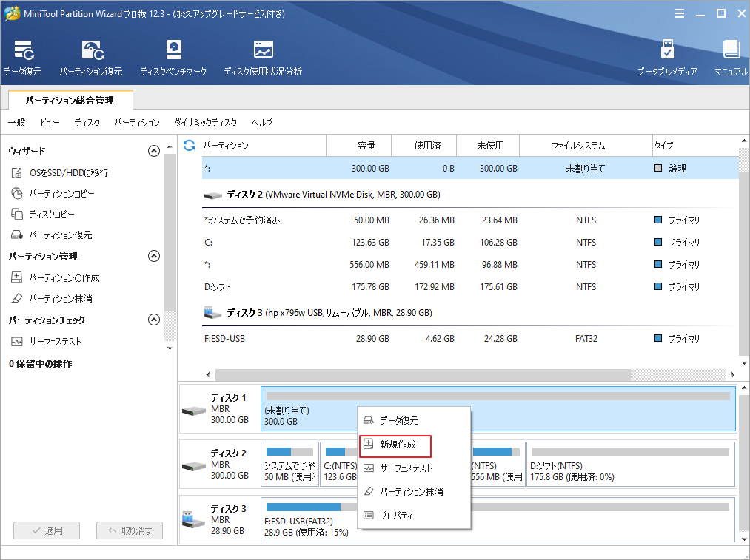Start the ディスクコピー wizard
Screen dimensions: 750x560
click(x=43, y=214)
